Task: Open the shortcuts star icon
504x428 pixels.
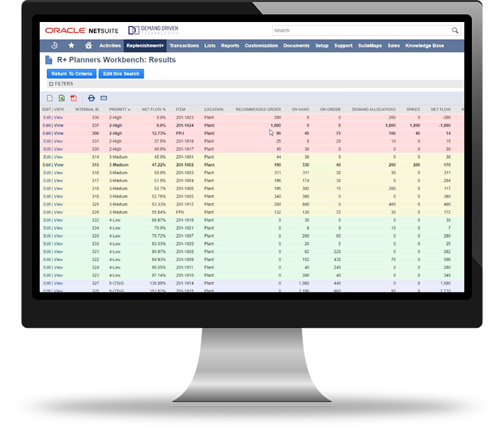Action: (71, 45)
